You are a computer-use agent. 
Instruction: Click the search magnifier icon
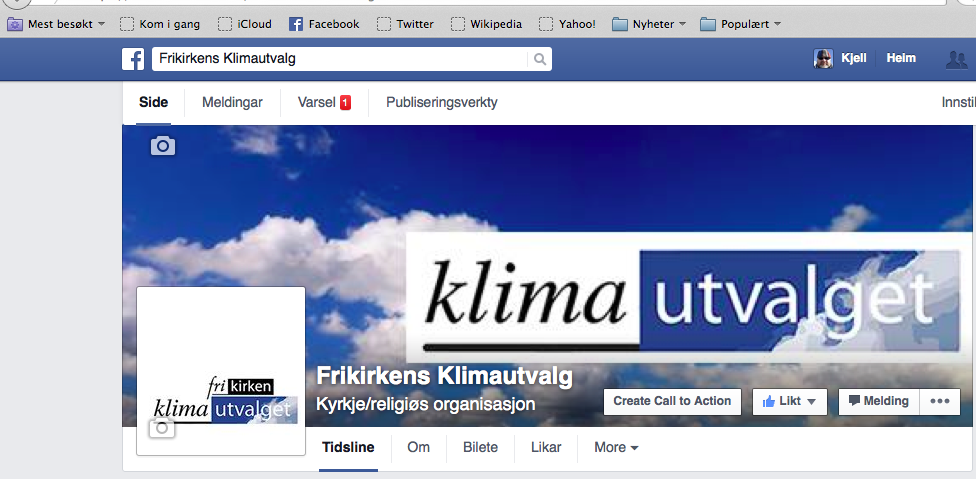540,59
